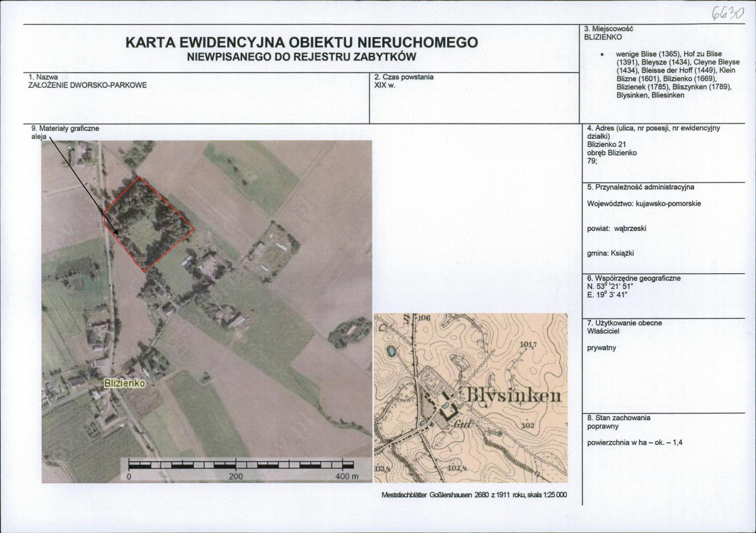Click the word 'Właściciel'

(x=603, y=331)
